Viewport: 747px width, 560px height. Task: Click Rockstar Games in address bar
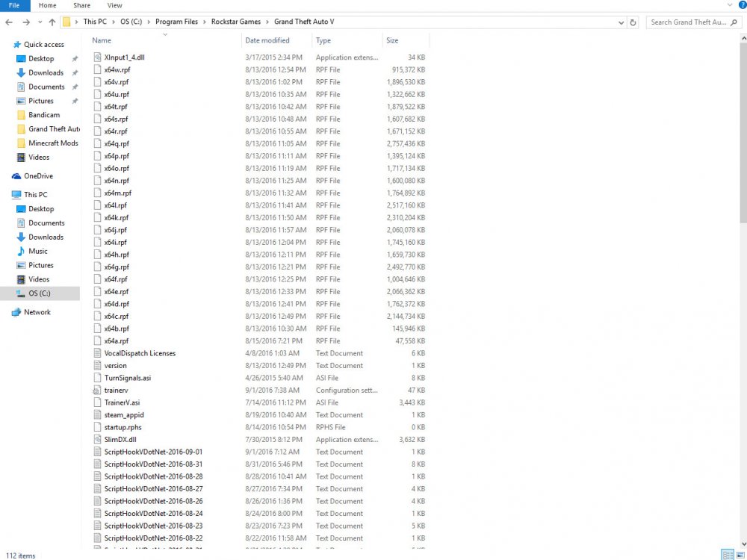click(236, 22)
